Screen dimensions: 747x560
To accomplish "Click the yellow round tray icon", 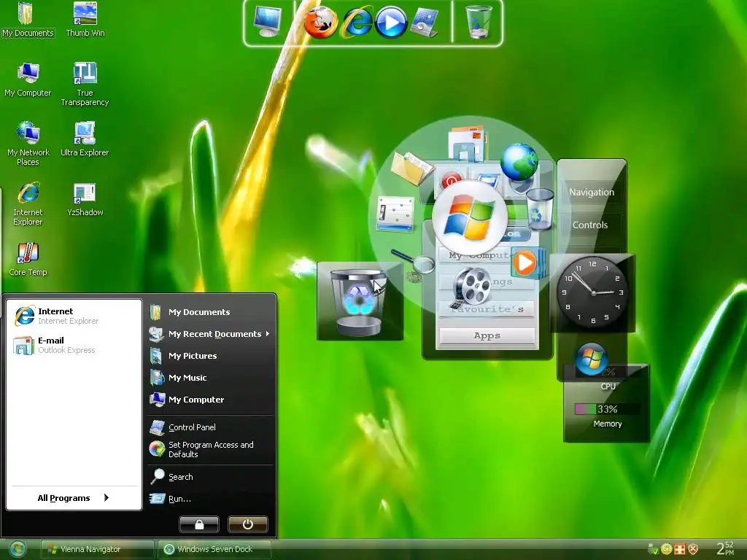I will 667,549.
